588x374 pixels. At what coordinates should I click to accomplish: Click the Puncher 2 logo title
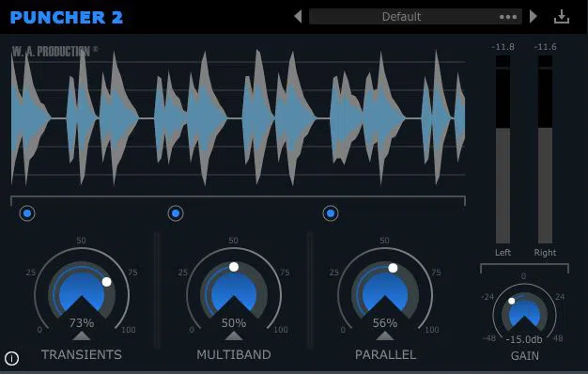67,17
